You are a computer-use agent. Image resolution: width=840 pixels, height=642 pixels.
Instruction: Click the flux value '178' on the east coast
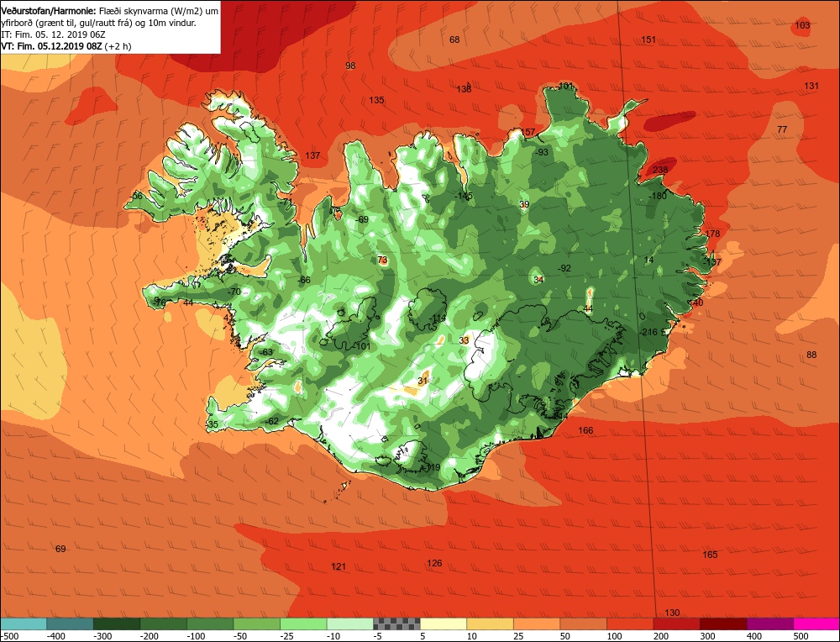pyautogui.click(x=712, y=234)
